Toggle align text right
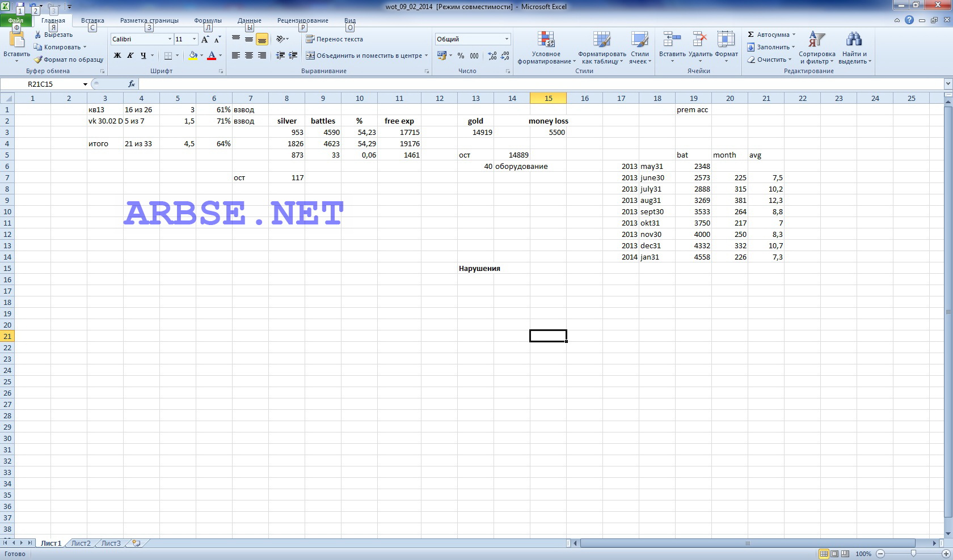Viewport: 953px width, 560px height. coord(262,56)
